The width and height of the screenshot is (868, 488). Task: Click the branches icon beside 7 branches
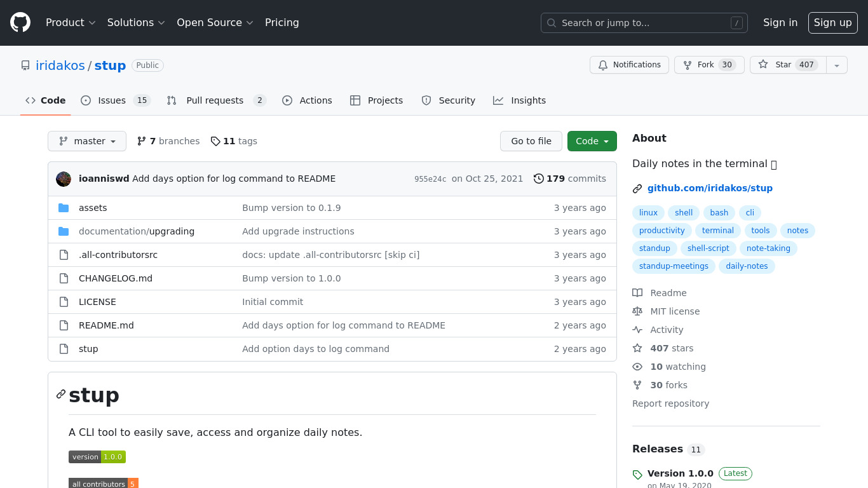(x=141, y=141)
